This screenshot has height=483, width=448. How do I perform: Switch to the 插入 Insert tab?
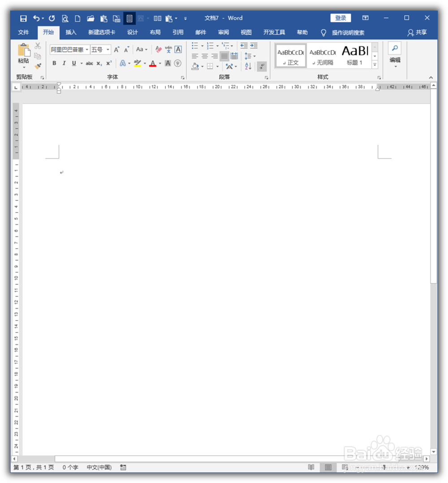coord(71,32)
